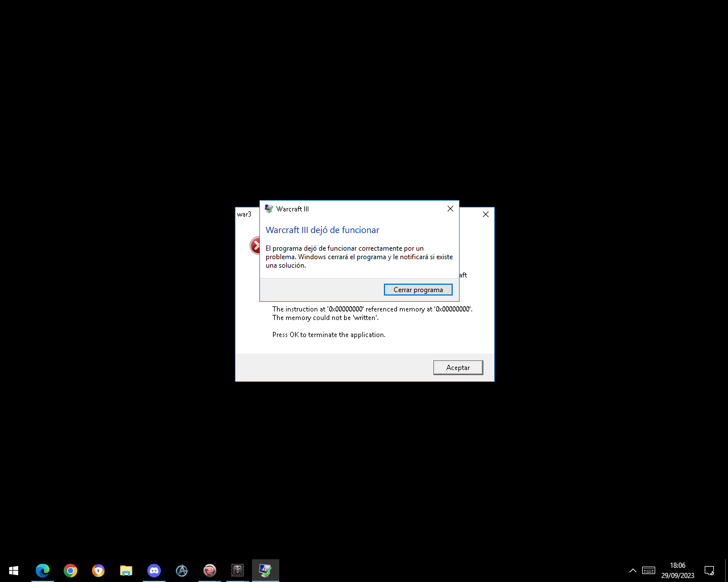Open the notification center icon
This screenshot has width=728, height=582.
[709, 570]
